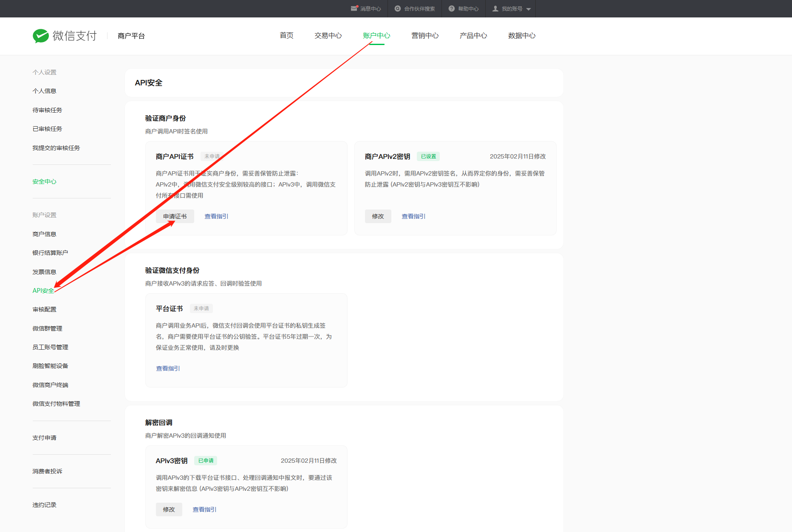Click the WeChat Pay logo icon
Viewport: 792px width, 532px height.
tap(41, 36)
